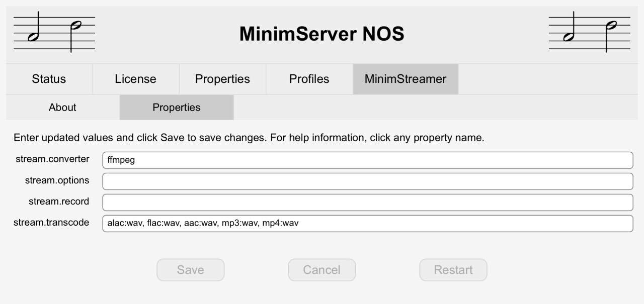Select the MinimStreamer tab
This screenshot has width=644, height=304.
pyautogui.click(x=406, y=79)
